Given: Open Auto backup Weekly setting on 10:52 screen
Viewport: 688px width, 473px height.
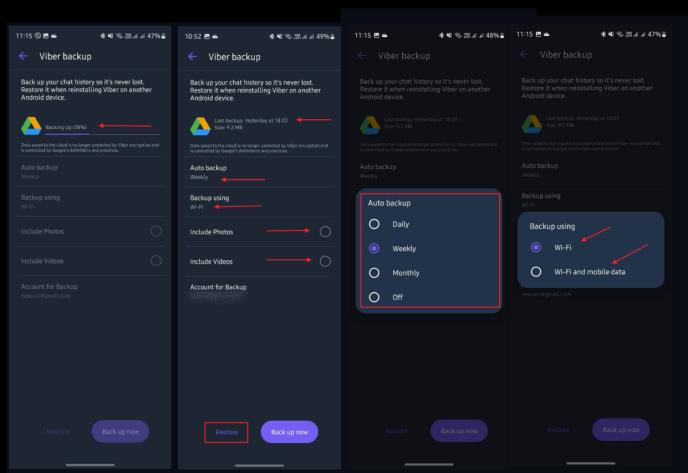Looking at the screenshot, I should [x=260, y=172].
